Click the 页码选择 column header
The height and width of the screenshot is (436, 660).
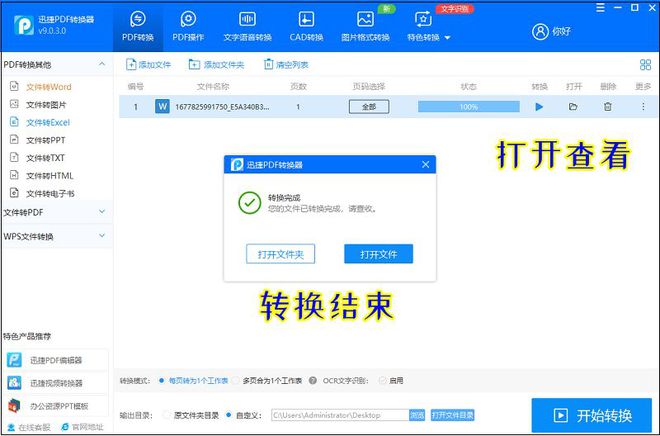coord(369,87)
